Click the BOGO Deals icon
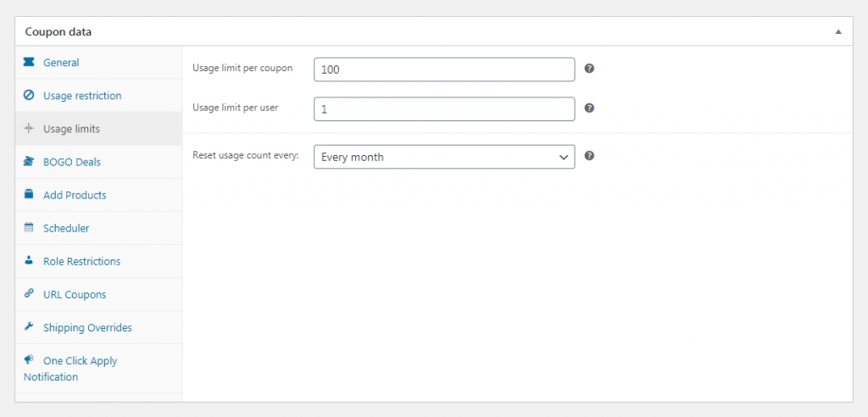The height and width of the screenshot is (417, 868). [x=28, y=162]
